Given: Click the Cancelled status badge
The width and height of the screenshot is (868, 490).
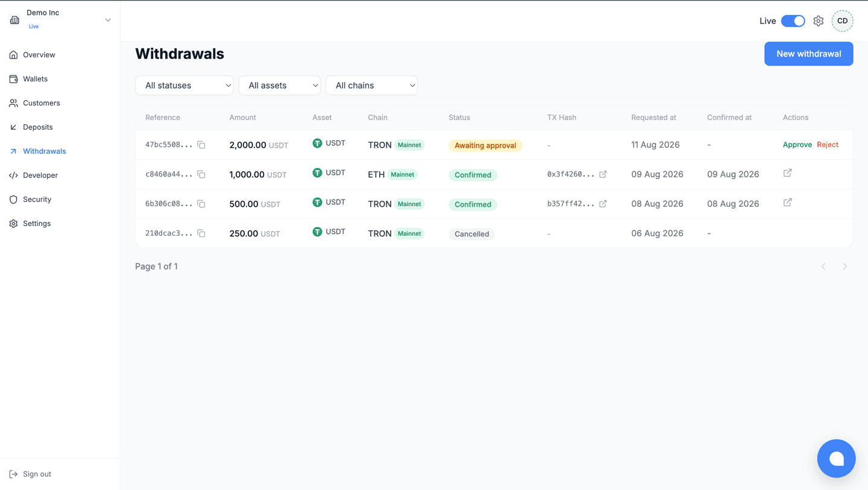Looking at the screenshot, I should (x=471, y=234).
